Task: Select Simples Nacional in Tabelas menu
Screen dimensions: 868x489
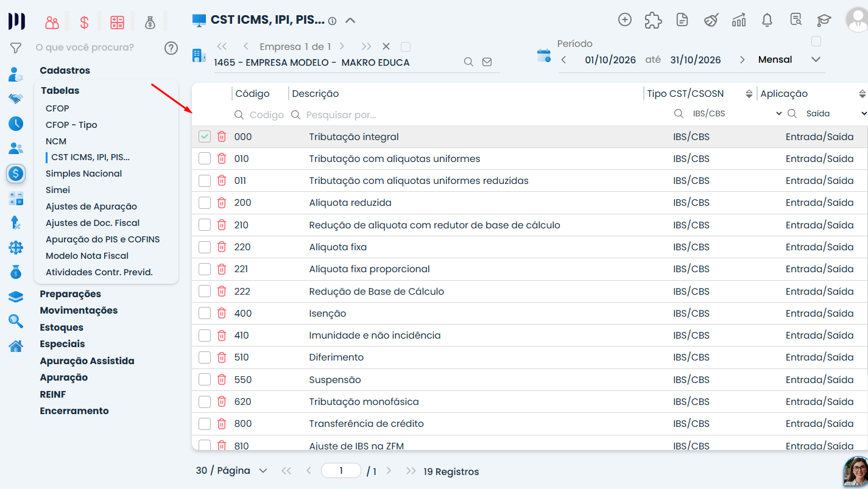Action: point(83,174)
